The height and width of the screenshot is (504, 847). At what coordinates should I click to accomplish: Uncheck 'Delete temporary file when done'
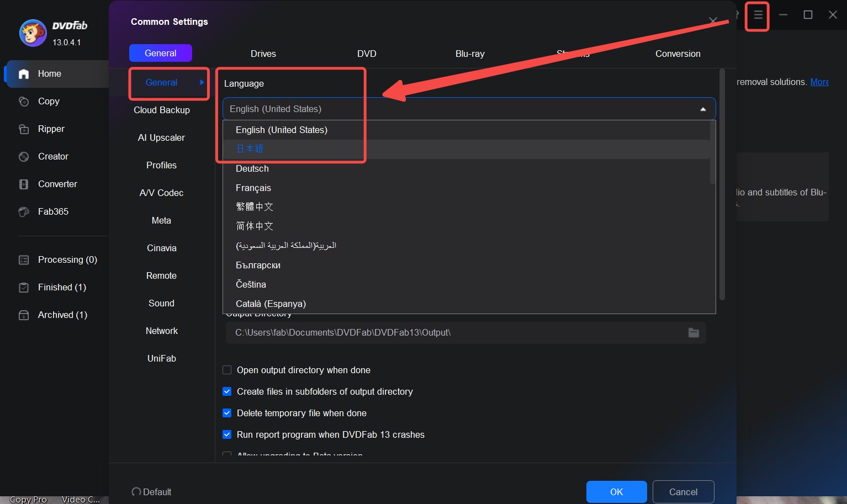click(x=227, y=413)
